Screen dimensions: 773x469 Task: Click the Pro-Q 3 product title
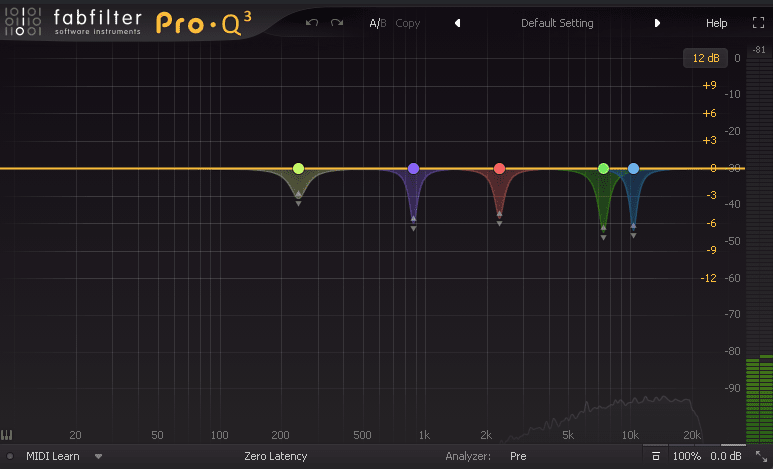coord(204,23)
